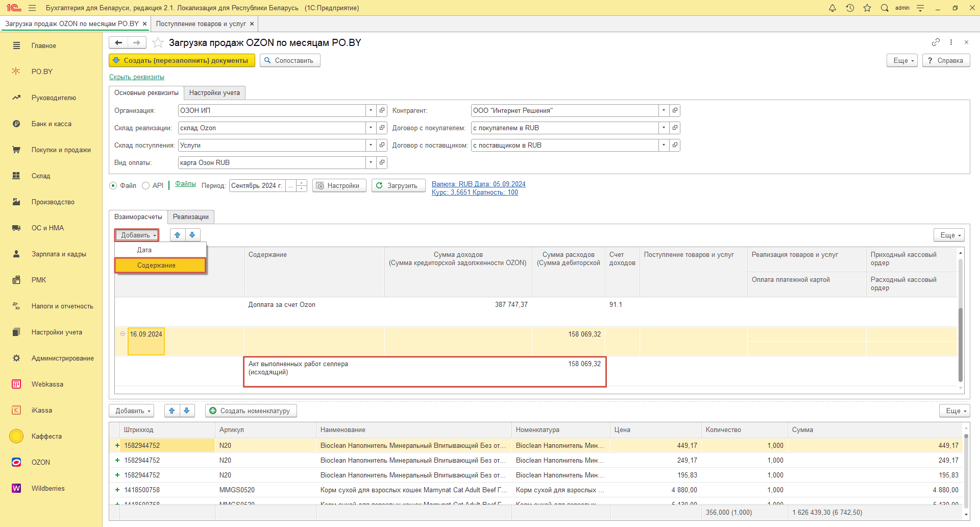Open notifications bell icon
980x527 pixels.
[832, 8]
